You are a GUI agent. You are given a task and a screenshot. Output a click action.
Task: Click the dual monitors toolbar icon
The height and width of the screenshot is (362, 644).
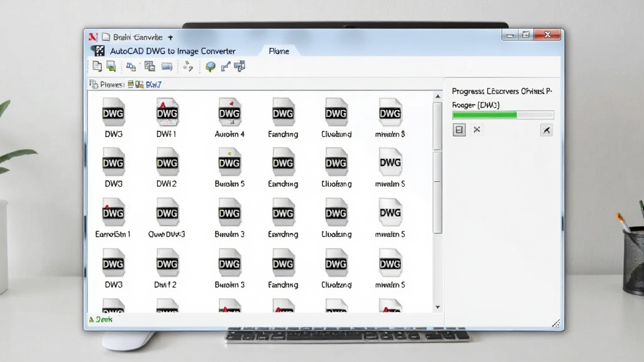click(x=240, y=66)
